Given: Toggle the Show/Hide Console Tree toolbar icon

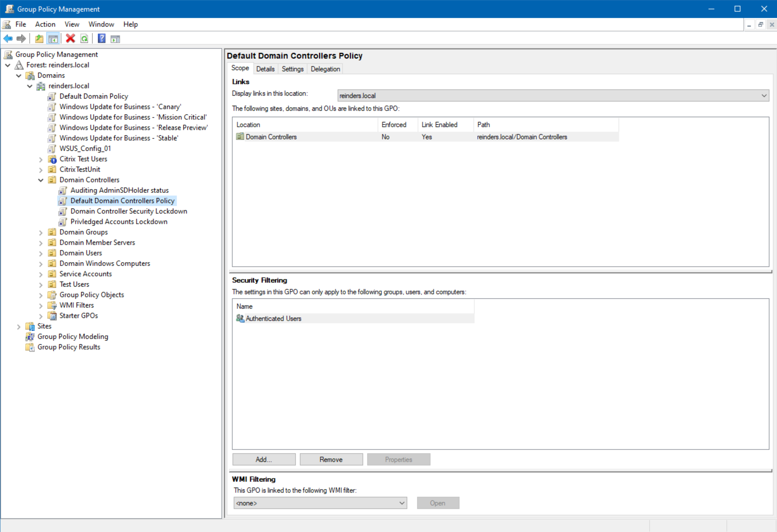Looking at the screenshot, I should pos(54,38).
